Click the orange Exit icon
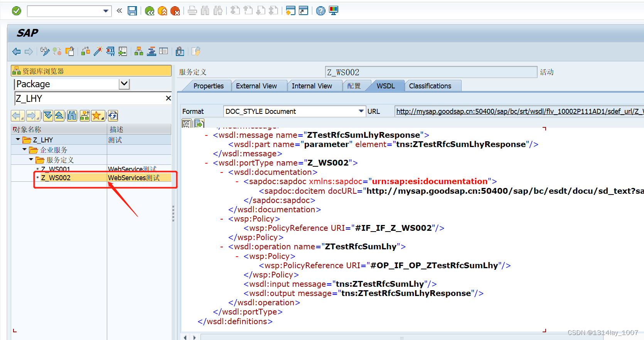The height and width of the screenshot is (340, 644). (x=162, y=11)
